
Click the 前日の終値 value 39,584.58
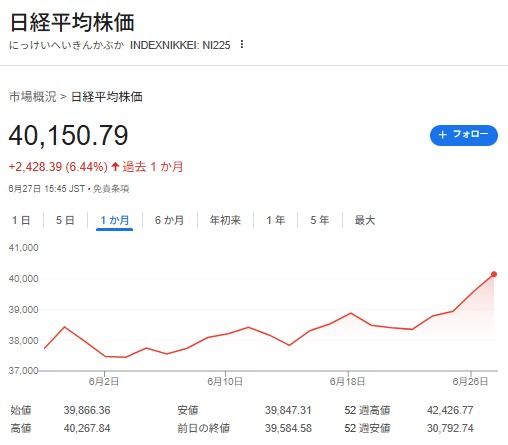click(x=288, y=428)
